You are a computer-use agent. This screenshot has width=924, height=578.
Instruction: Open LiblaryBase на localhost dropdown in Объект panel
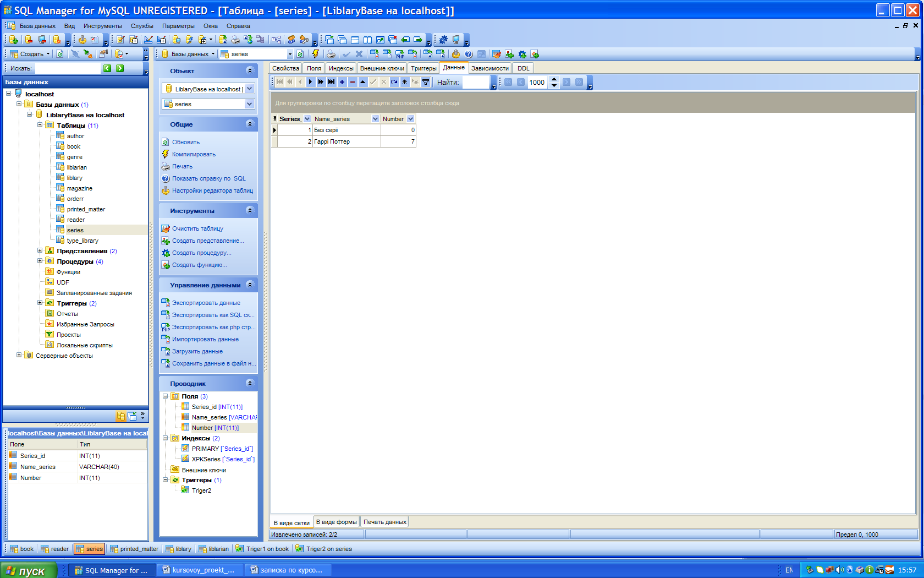(x=250, y=89)
